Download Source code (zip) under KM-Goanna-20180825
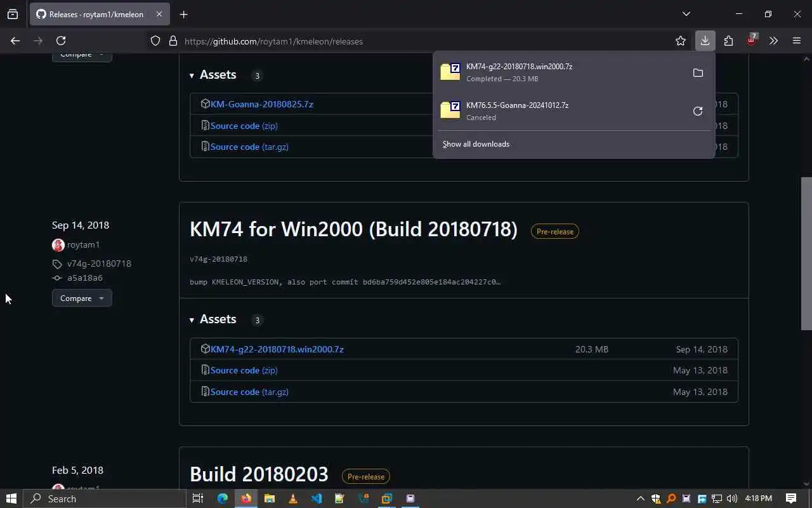Image resolution: width=812 pixels, height=508 pixels. point(244,126)
